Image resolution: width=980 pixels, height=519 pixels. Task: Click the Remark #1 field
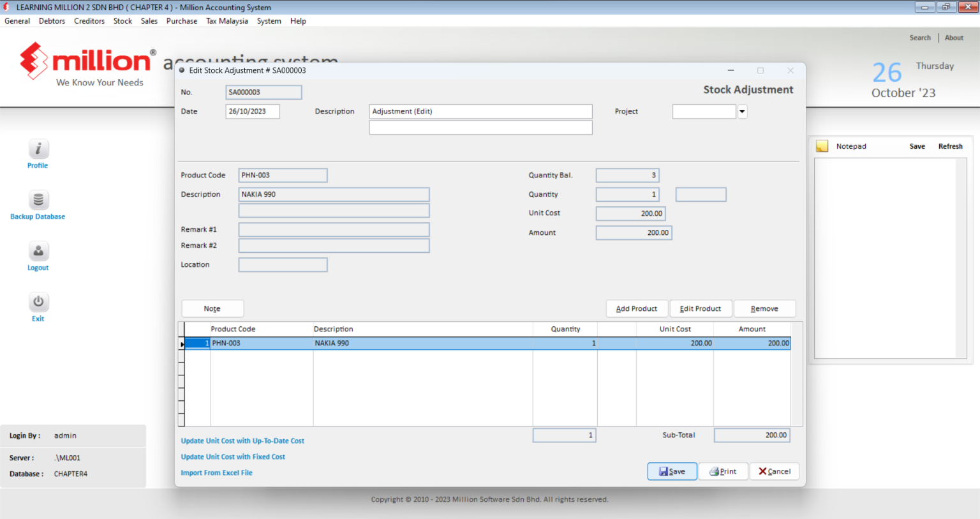click(x=334, y=230)
